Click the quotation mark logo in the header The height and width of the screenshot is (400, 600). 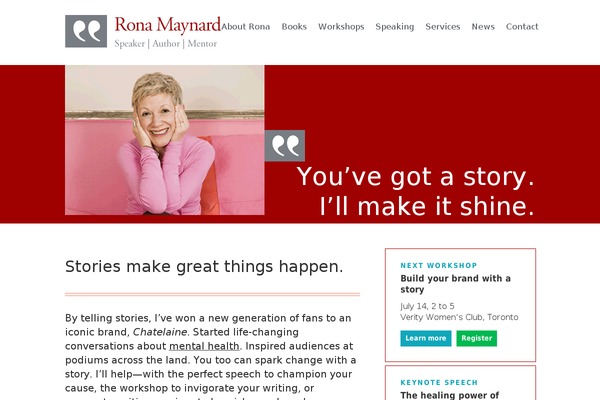tap(86, 31)
